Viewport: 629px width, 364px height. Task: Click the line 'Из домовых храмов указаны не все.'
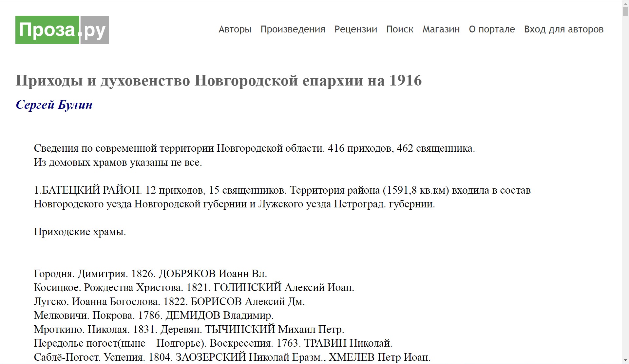[118, 162]
